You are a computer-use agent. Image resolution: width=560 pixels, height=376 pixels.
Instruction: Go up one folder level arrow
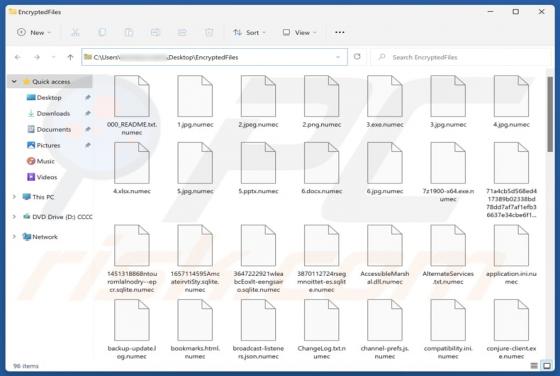[x=70, y=57]
